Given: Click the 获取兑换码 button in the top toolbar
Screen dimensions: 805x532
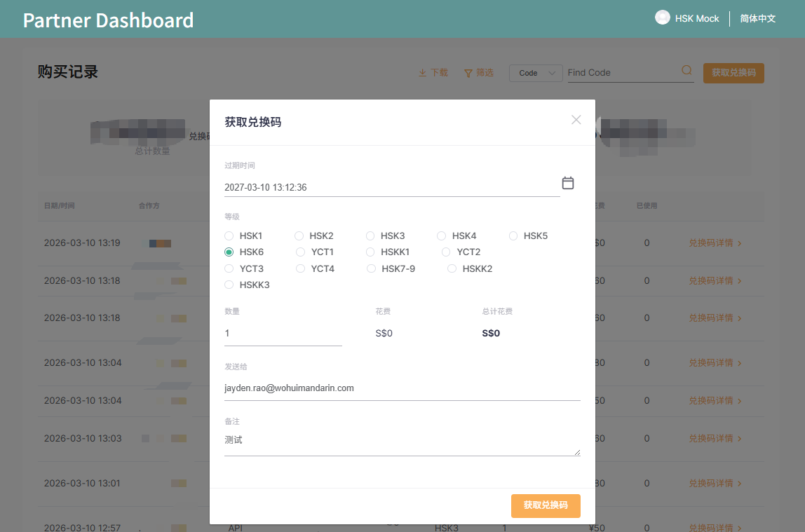Looking at the screenshot, I should click(x=733, y=72).
